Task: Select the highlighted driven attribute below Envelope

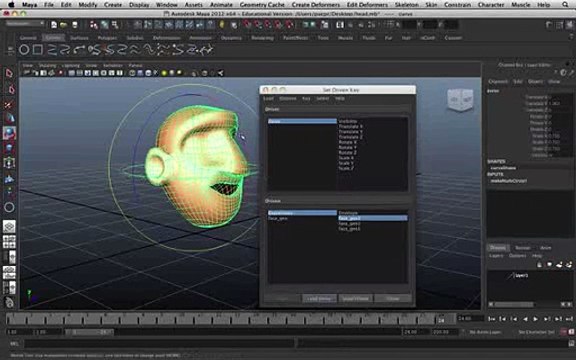Action: (x=372, y=218)
